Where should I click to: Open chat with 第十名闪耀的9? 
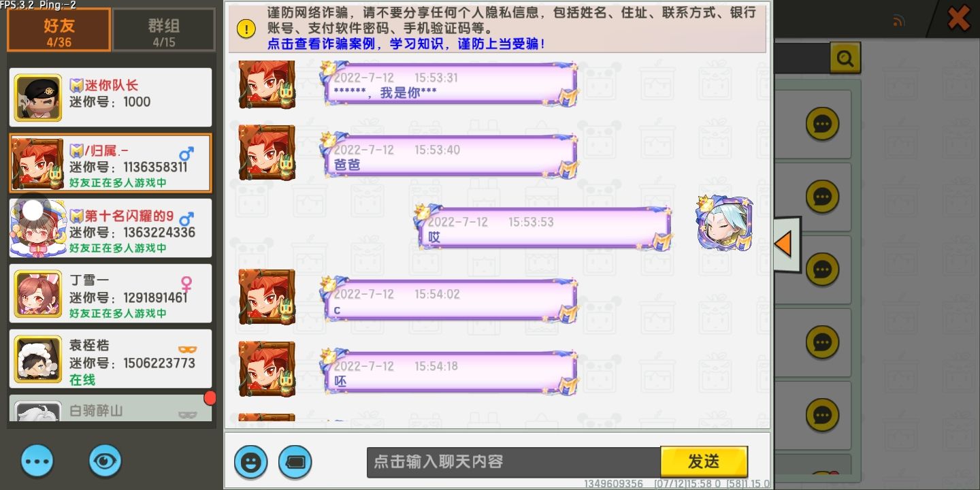click(x=110, y=228)
